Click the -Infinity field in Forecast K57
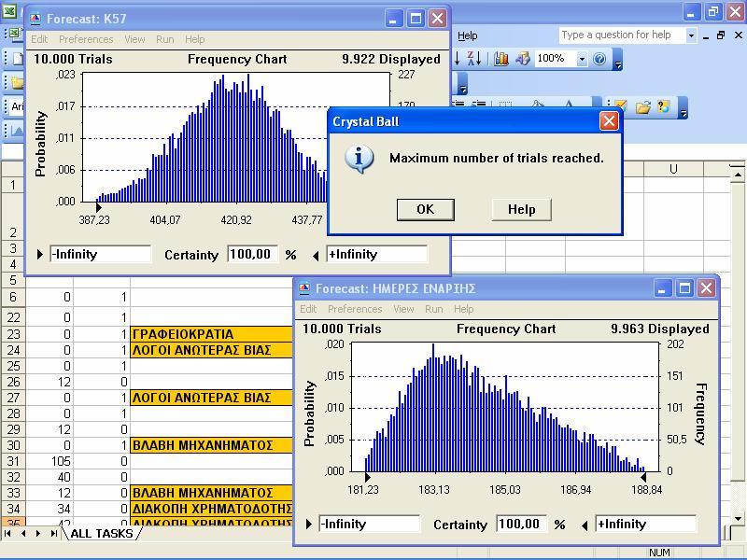Image resolution: width=747 pixels, height=560 pixels. (101, 254)
